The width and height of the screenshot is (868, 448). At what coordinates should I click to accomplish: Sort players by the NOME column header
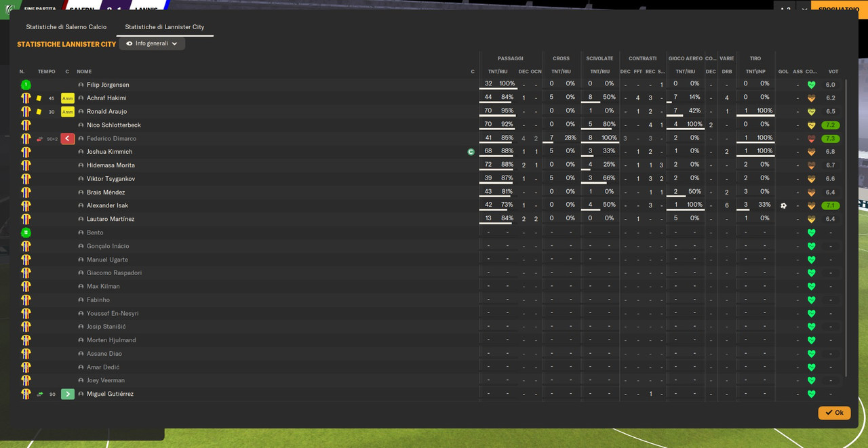click(x=84, y=72)
